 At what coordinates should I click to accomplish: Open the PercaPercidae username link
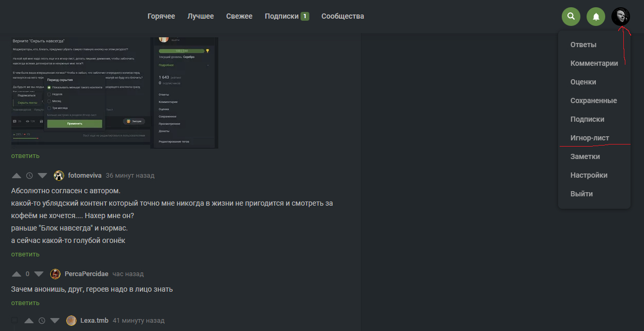[x=86, y=274]
